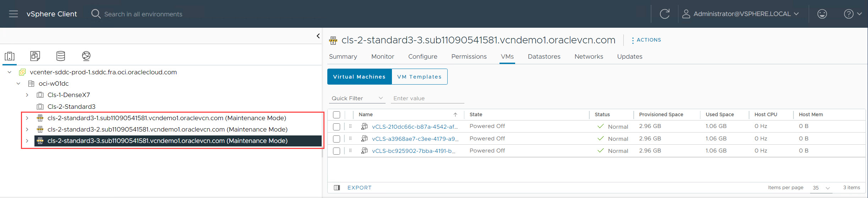Open the Quick Filter dropdown
Image resolution: width=868 pixels, height=198 pixels.
point(357,98)
